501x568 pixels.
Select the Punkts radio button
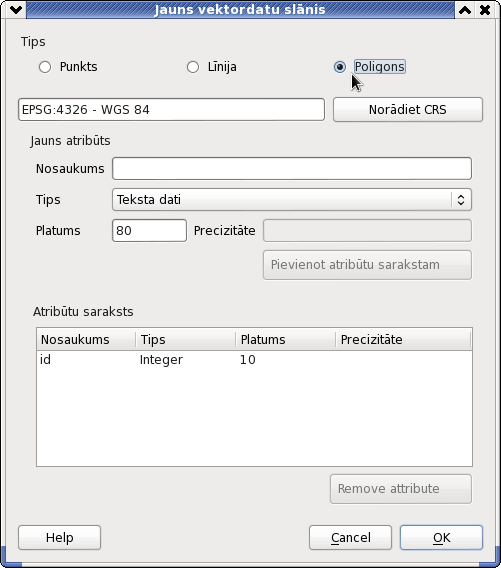pyautogui.click(x=45, y=67)
